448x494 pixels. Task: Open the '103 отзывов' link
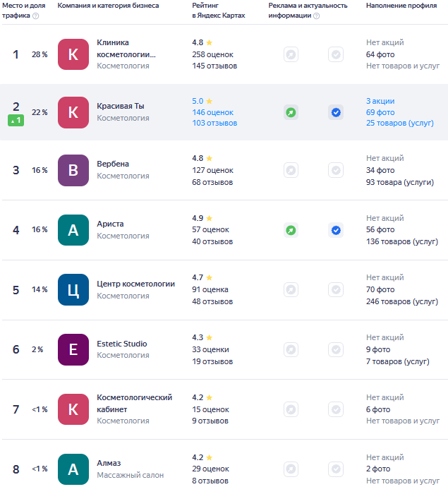click(x=214, y=123)
